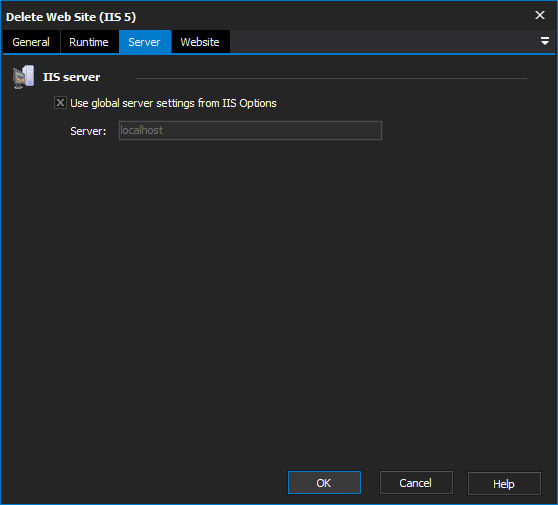Go to the Website tab
The width and height of the screenshot is (558, 505).
tap(200, 42)
